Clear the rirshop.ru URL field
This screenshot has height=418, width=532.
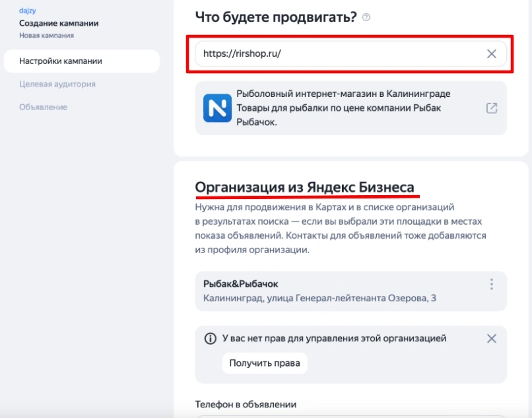491,53
